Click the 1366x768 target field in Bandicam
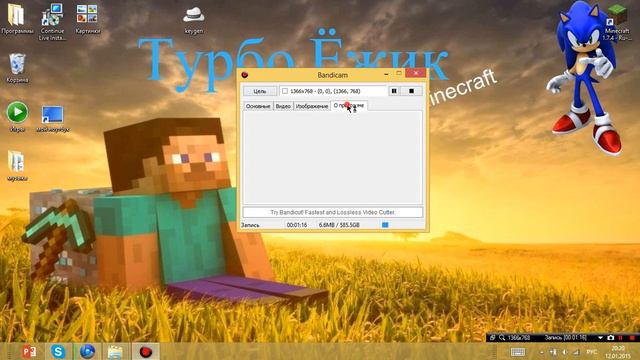Screen dimensions: 640x360 (333, 91)
